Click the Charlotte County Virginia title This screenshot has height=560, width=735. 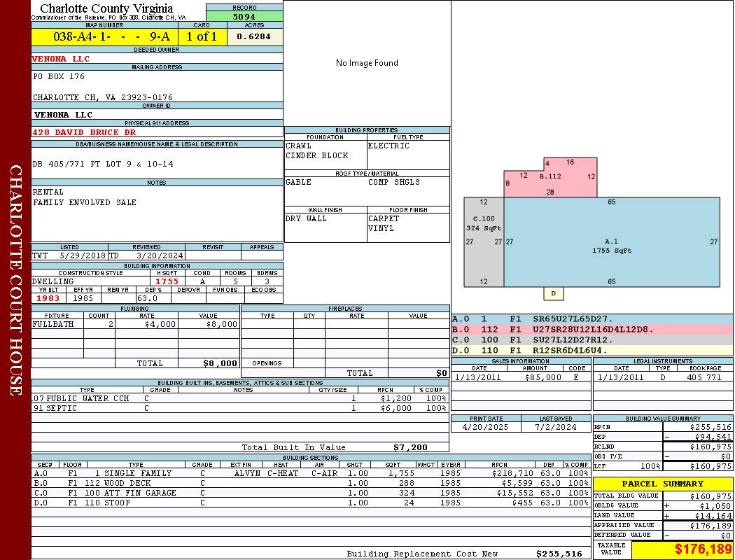[106, 8]
